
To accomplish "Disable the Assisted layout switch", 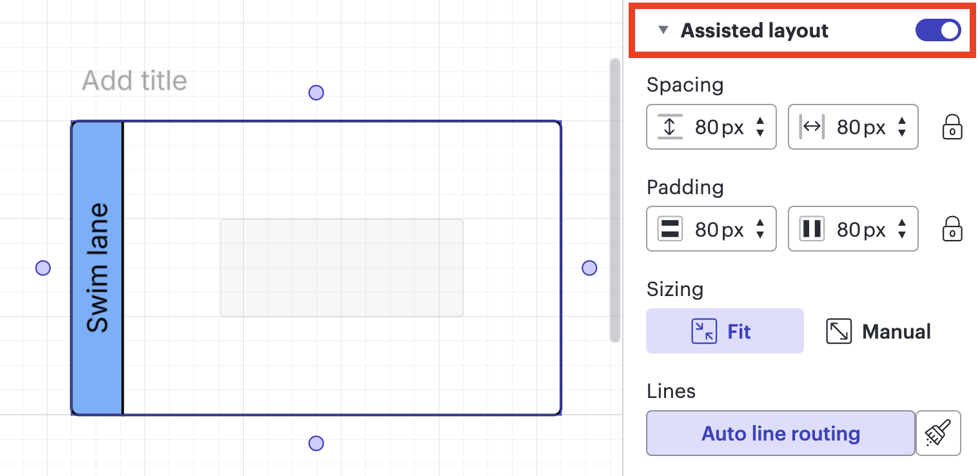I will coord(937,30).
